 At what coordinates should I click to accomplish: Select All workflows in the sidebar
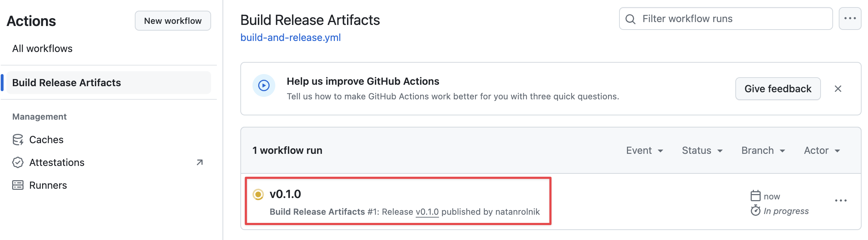point(42,48)
